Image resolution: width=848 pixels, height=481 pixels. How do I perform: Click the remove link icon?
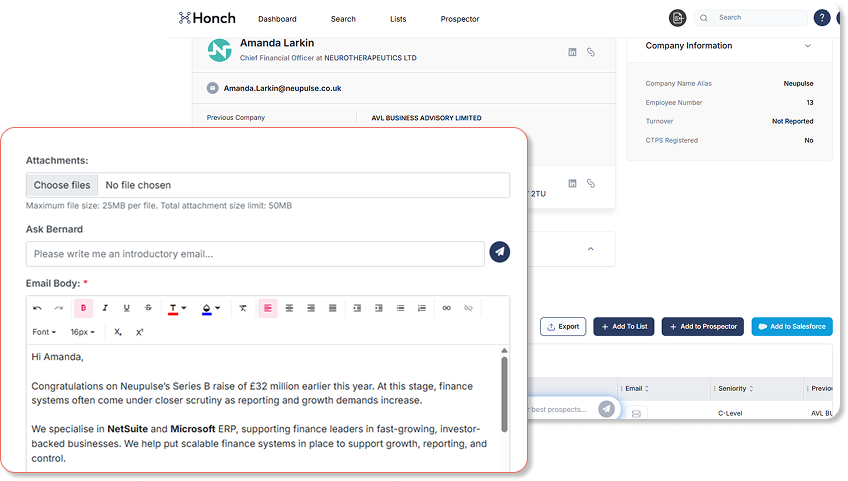(468, 308)
